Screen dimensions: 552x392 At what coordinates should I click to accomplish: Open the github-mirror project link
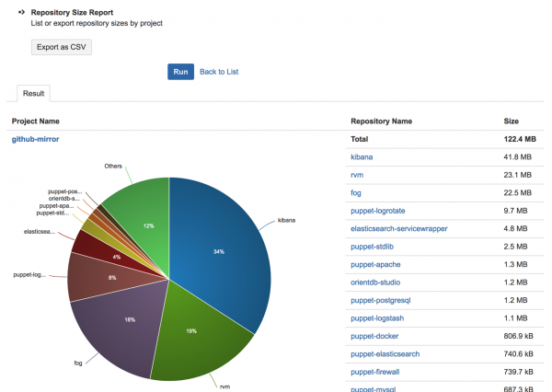[x=35, y=139]
